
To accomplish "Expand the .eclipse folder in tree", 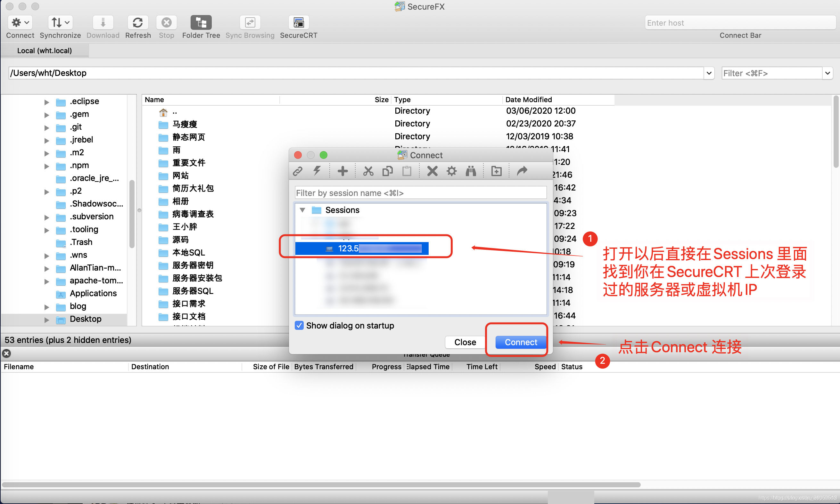I will pyautogui.click(x=46, y=102).
